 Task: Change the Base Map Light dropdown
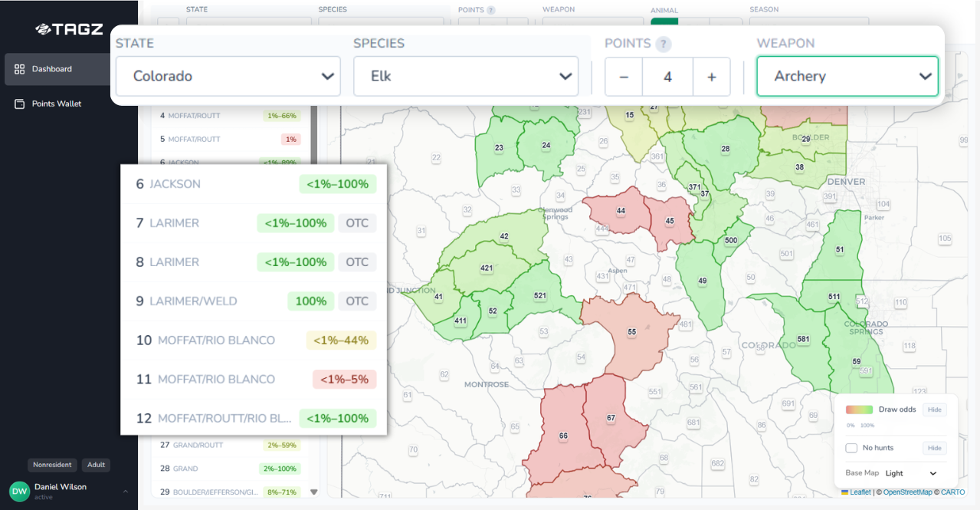tap(911, 473)
